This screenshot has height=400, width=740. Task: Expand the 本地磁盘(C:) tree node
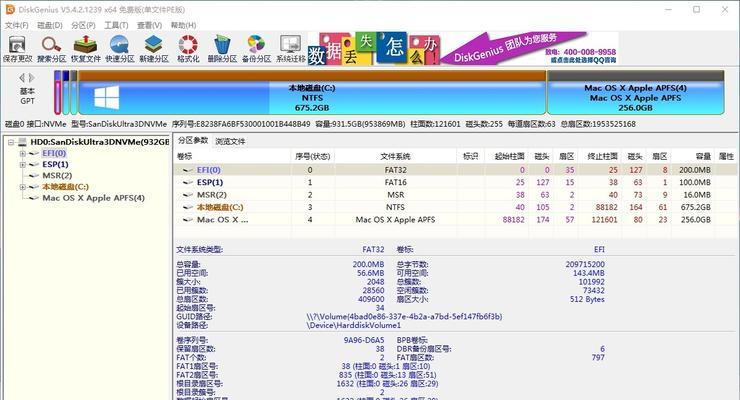click(x=22, y=187)
